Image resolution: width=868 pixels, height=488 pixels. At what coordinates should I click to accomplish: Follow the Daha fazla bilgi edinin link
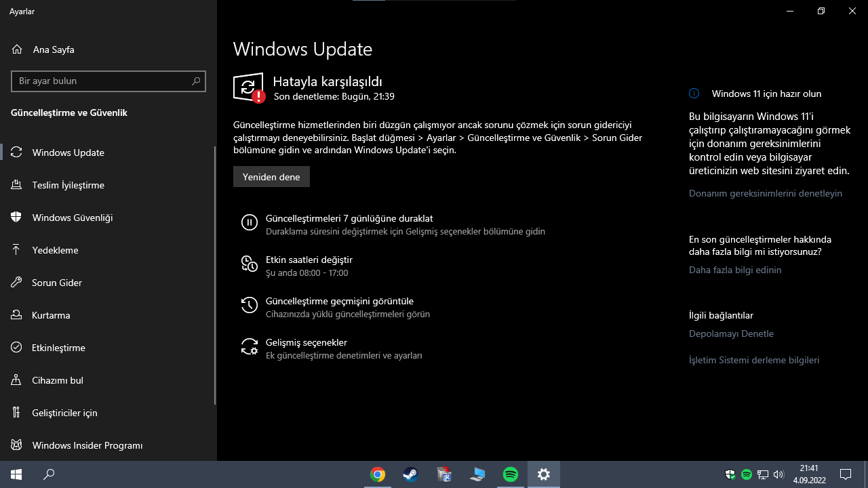coord(735,270)
